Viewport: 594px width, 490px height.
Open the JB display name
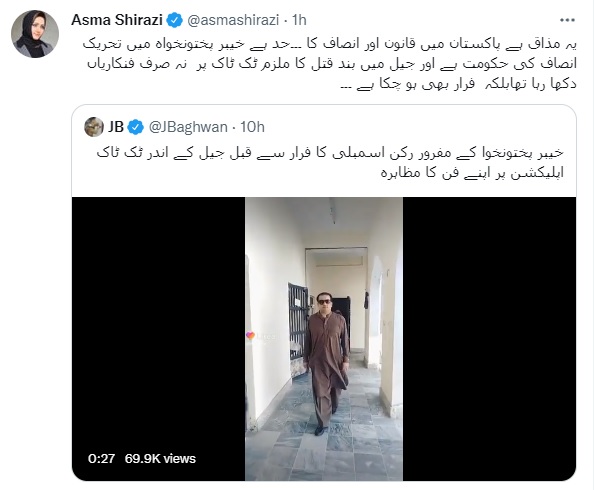(x=116, y=127)
